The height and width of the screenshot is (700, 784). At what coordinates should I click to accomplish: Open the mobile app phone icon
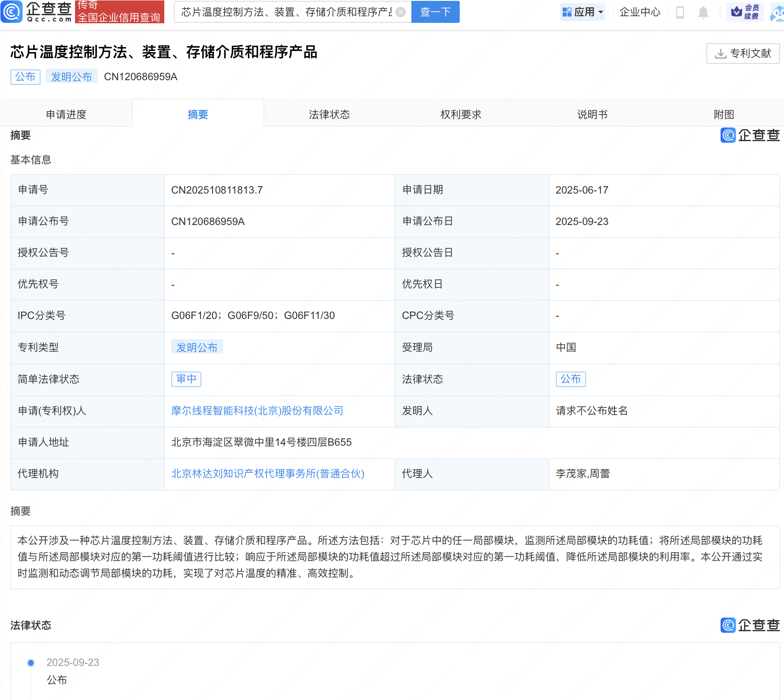pos(680,12)
